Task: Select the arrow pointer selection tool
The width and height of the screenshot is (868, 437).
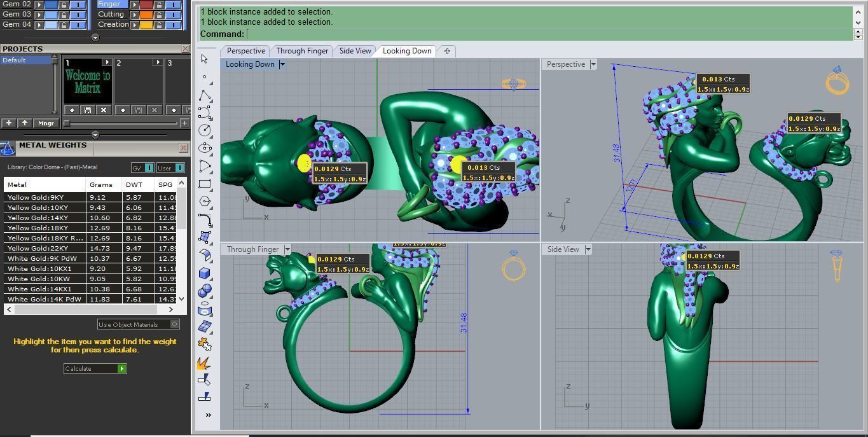Action: pos(204,59)
